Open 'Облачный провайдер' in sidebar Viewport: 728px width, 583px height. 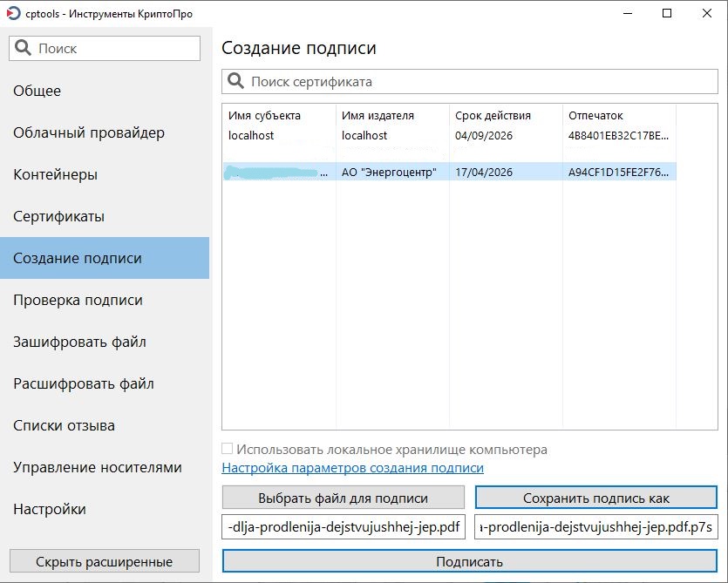89,132
